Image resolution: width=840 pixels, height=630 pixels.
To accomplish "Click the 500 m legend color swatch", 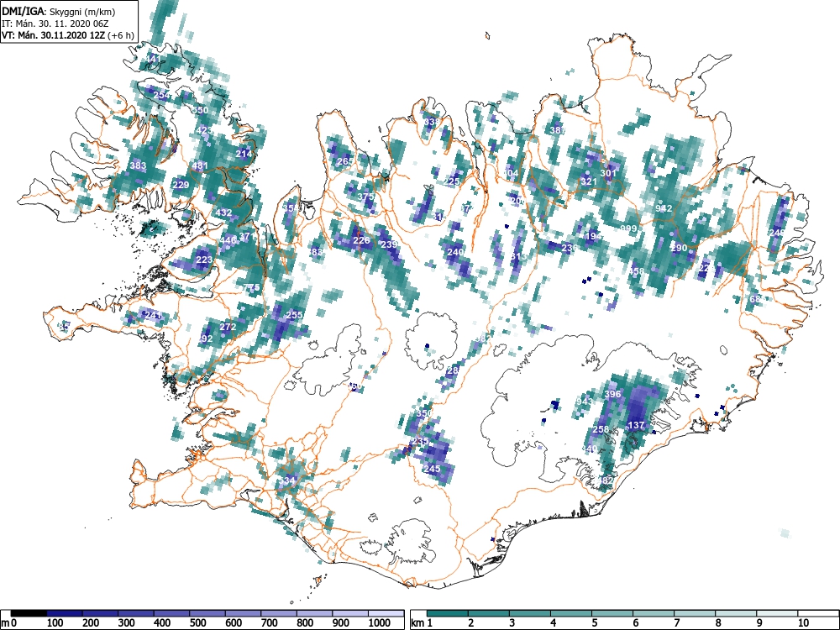I will click(x=207, y=613).
